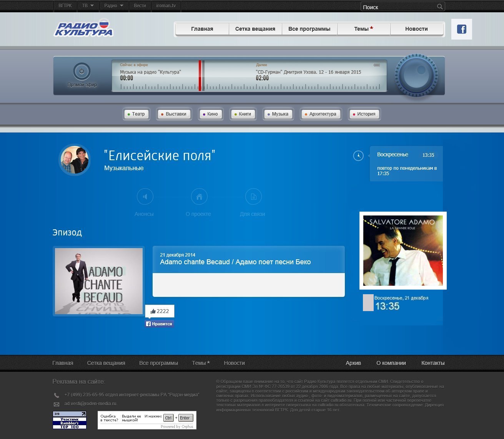This screenshot has height=439, width=504.
Task: Open the Анонсы speaker icon
Action: (145, 197)
